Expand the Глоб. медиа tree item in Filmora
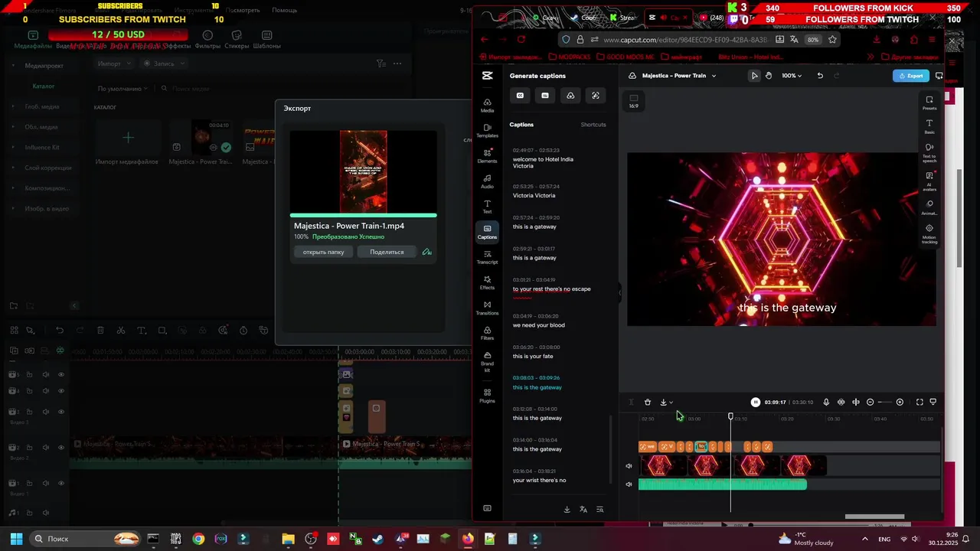This screenshot has height=551, width=980. 13,106
